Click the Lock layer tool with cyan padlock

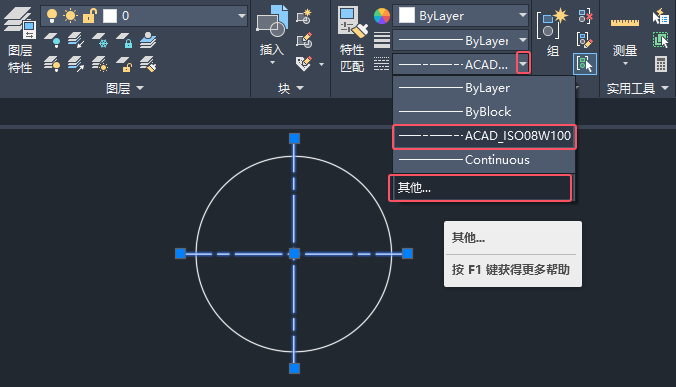124,40
